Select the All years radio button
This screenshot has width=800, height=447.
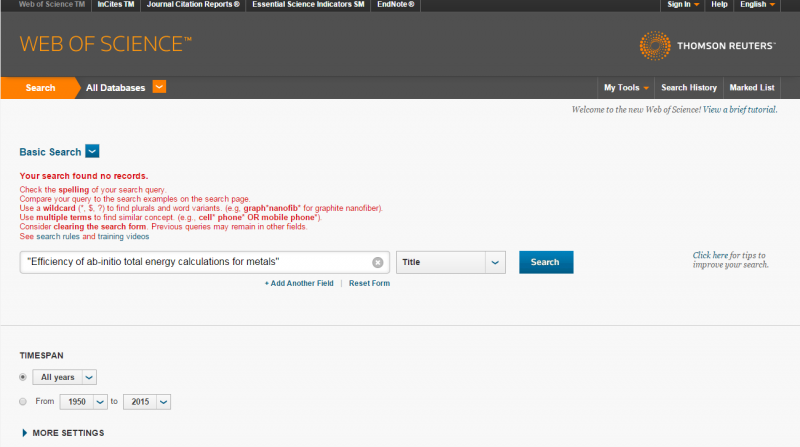click(23, 377)
